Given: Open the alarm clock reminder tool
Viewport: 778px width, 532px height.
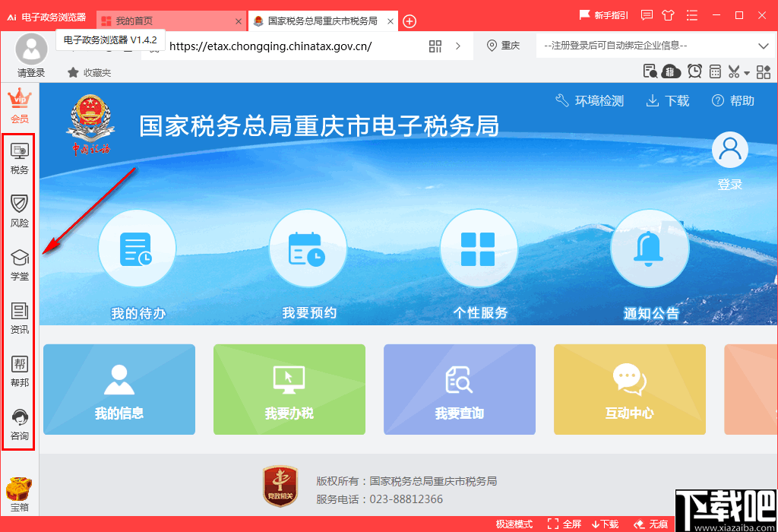Looking at the screenshot, I should pos(694,71).
